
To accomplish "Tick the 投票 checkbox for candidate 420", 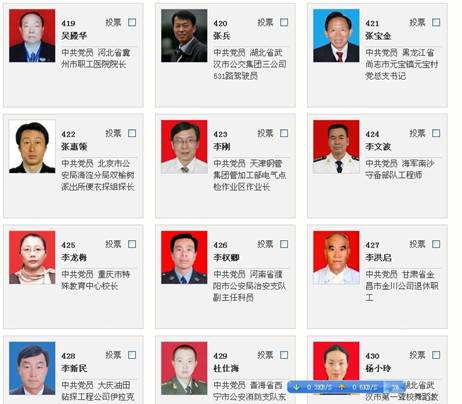I will click(284, 22).
